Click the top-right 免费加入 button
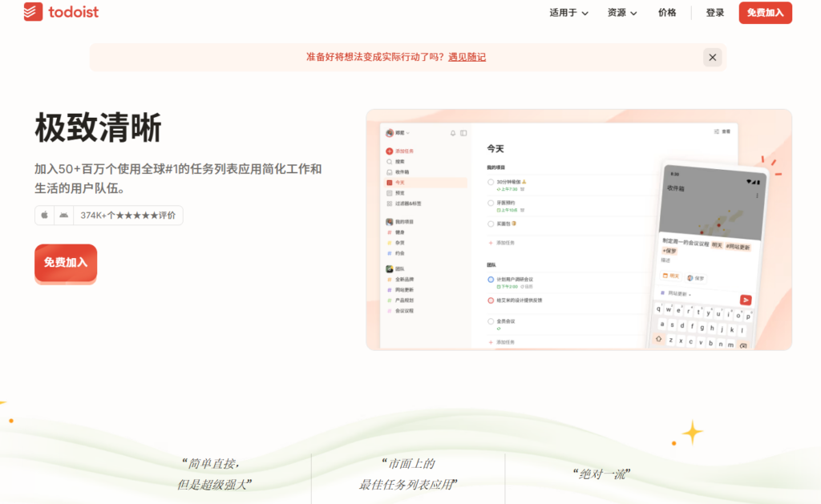Image resolution: width=821 pixels, height=504 pixels. (x=765, y=13)
